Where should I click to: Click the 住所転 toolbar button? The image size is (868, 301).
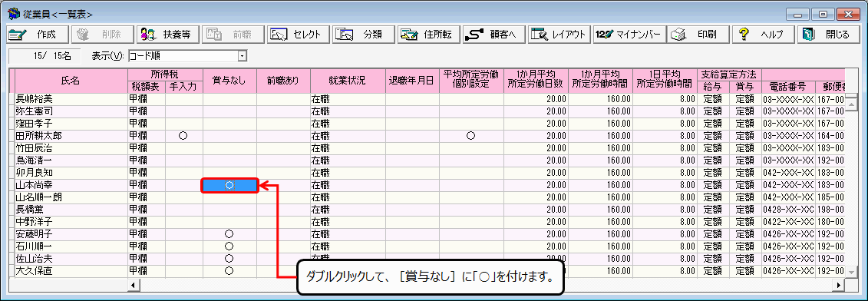click(x=429, y=35)
